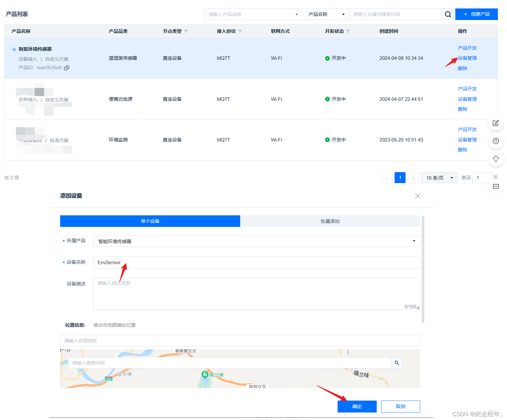Viewport: 507px width, 420px height.
Task: Click the 智能环境传感器 product name
Action: click(x=35, y=49)
